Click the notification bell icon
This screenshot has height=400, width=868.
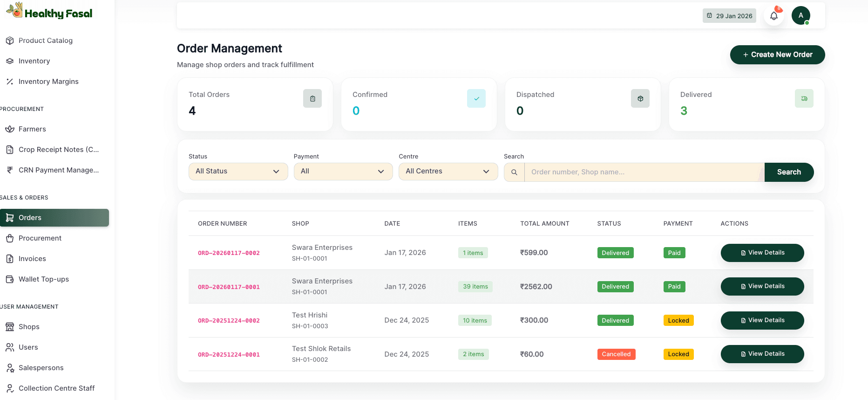tap(773, 16)
